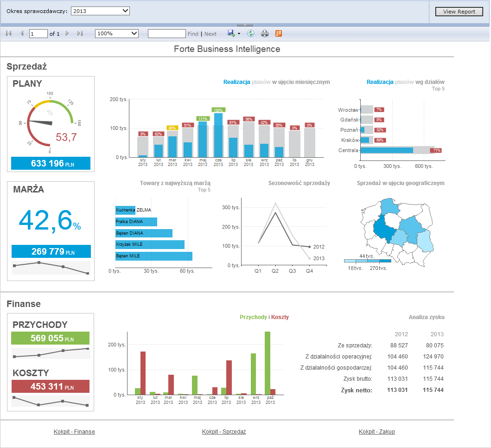The image size is (491, 448).
Task: Select the Kuchenka ZELMA product bar
Action: coord(125,210)
